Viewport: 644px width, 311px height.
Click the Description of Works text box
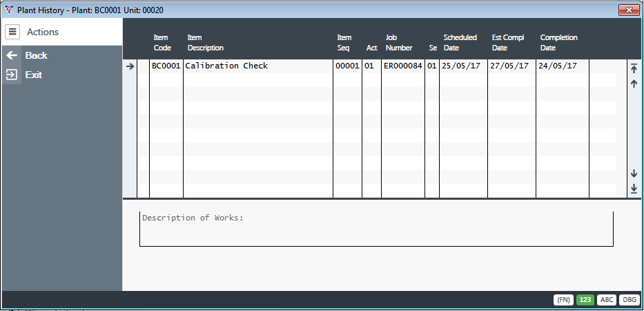pos(377,229)
